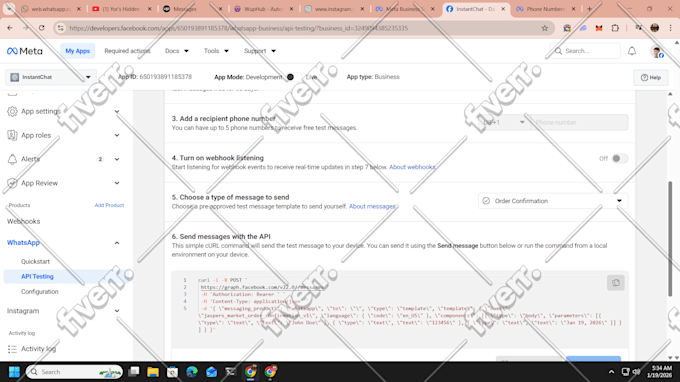
Task: Go to My Apps
Action: pos(78,51)
